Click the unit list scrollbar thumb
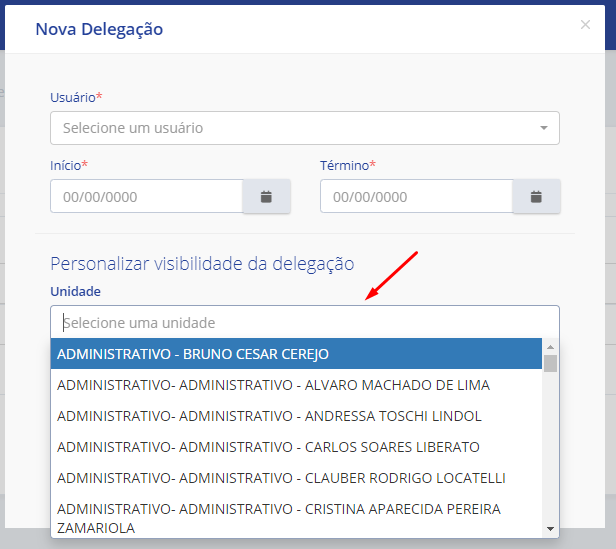Viewport: 616px width, 549px height. 550,363
